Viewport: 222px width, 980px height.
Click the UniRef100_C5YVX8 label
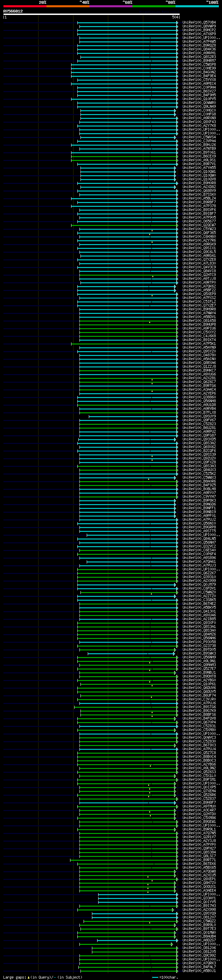(199, 80)
